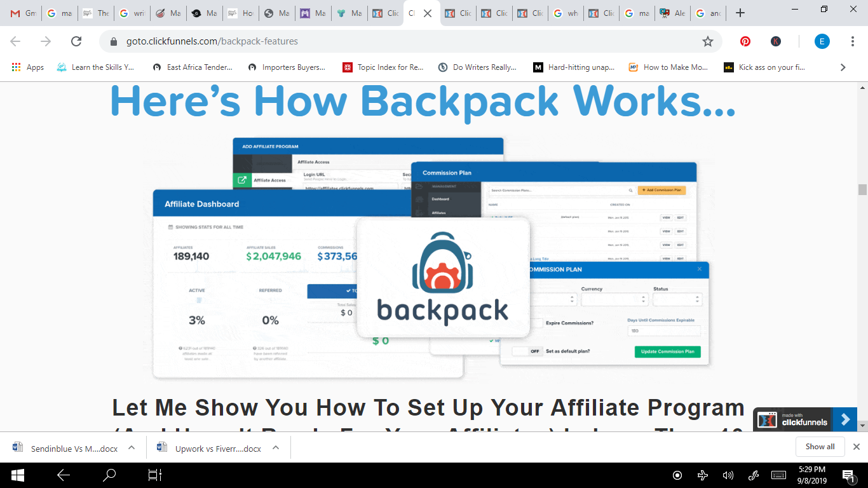Click the page scrollbar up arrow
This screenshot has width=868, height=488.
[862, 87]
